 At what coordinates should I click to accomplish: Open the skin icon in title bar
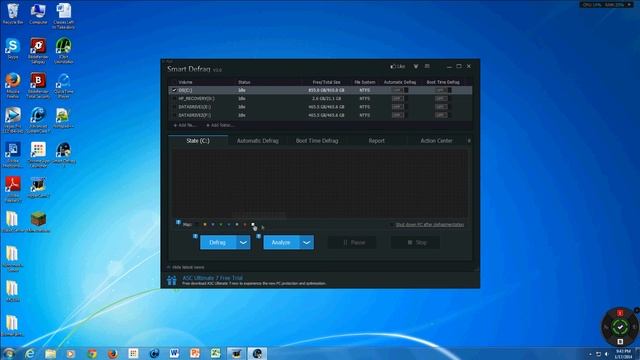click(416, 66)
